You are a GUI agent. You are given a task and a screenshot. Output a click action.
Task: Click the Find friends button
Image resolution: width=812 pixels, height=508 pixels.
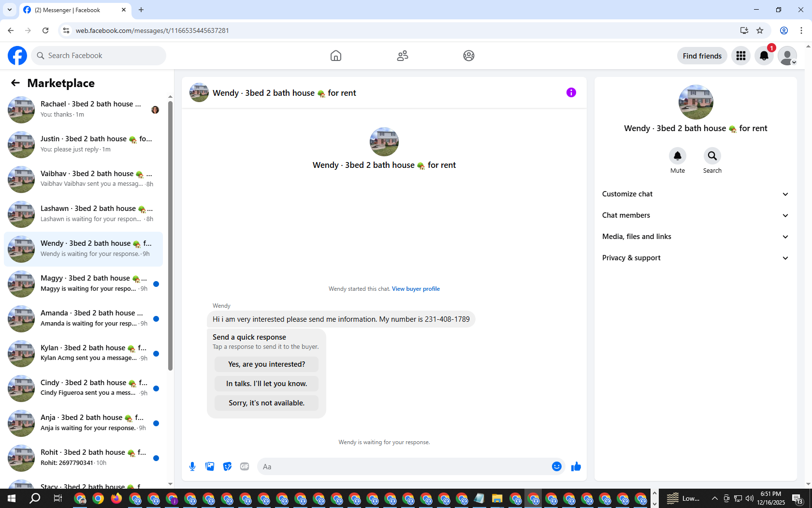point(702,56)
